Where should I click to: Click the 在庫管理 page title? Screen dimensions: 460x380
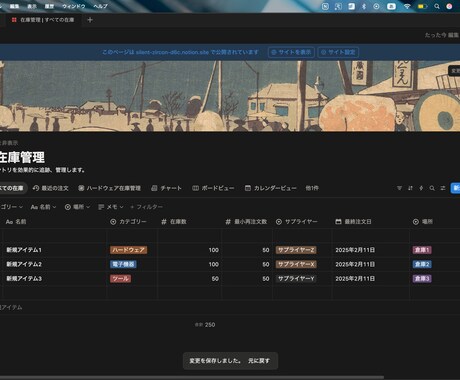pos(22,157)
